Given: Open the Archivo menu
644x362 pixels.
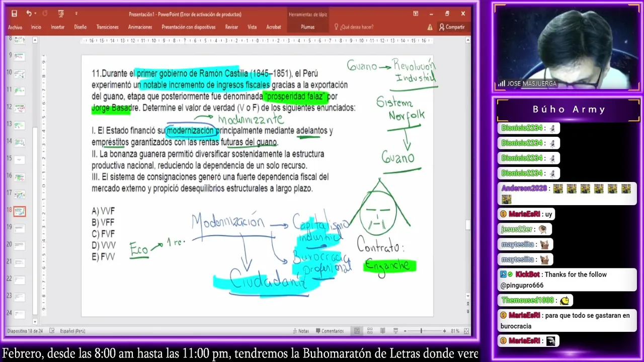Looking at the screenshot, I should pyautogui.click(x=15, y=27).
